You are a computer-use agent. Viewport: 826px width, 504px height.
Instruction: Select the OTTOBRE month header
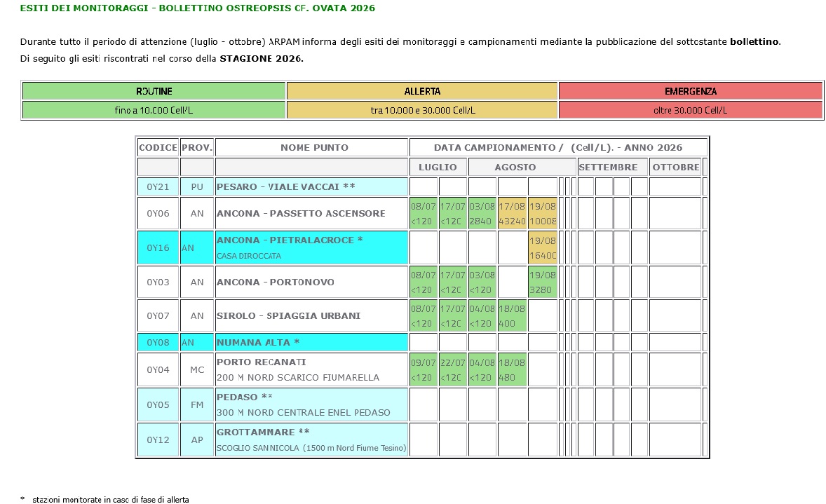[x=675, y=167]
